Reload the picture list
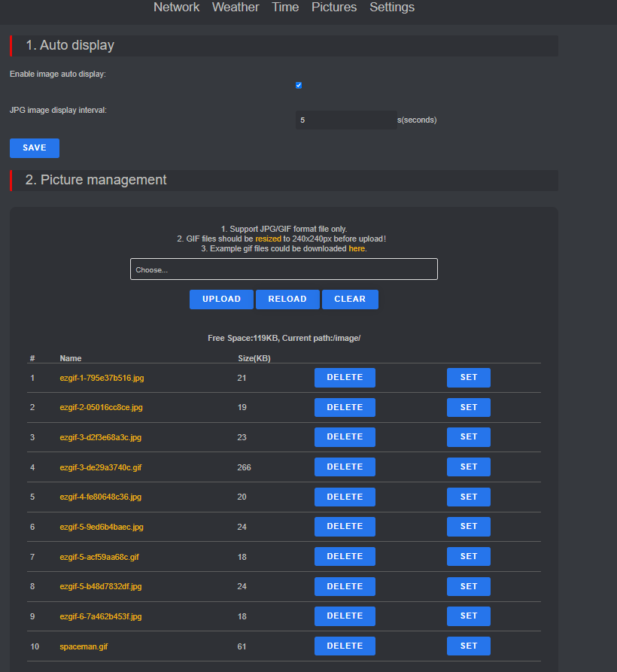The width and height of the screenshot is (617, 672). [x=287, y=300]
